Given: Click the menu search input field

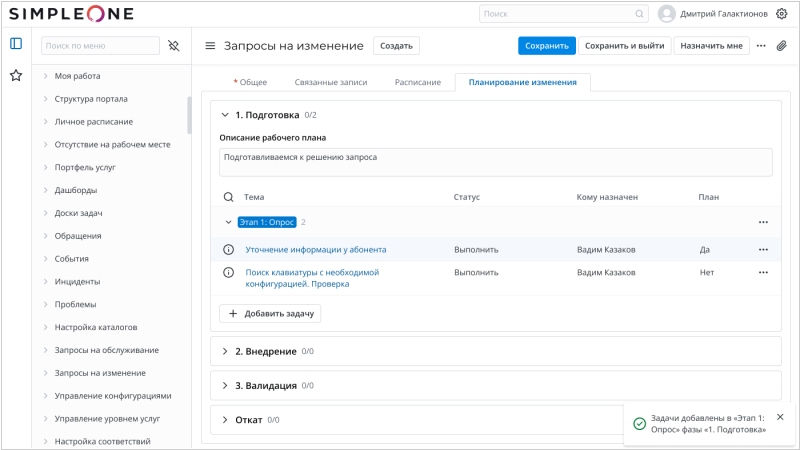Looking at the screenshot, I should pos(100,46).
